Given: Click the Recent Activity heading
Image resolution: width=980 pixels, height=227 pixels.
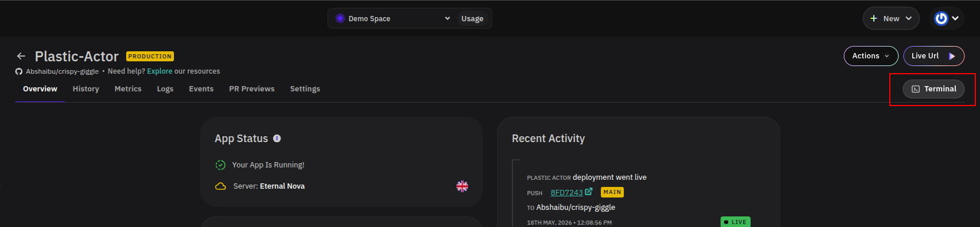Looking at the screenshot, I should [548, 139].
